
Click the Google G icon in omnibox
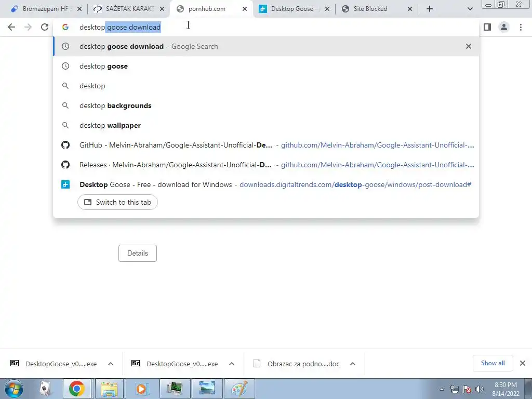(65, 27)
